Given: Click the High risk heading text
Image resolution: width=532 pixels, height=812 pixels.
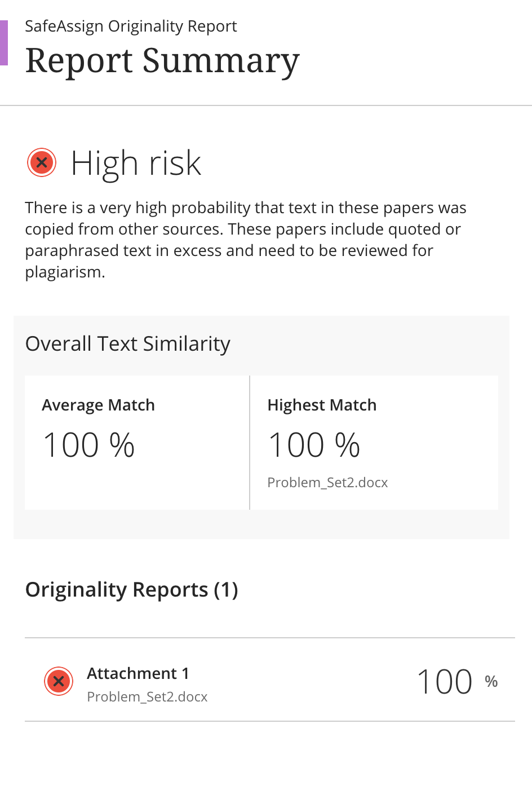Looking at the screenshot, I should 136,164.
